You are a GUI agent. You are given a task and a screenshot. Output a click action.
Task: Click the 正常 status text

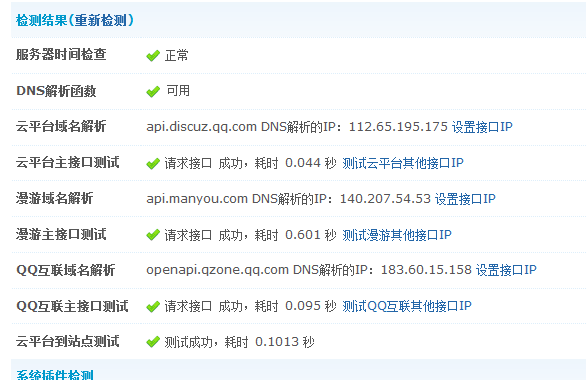tap(177, 56)
